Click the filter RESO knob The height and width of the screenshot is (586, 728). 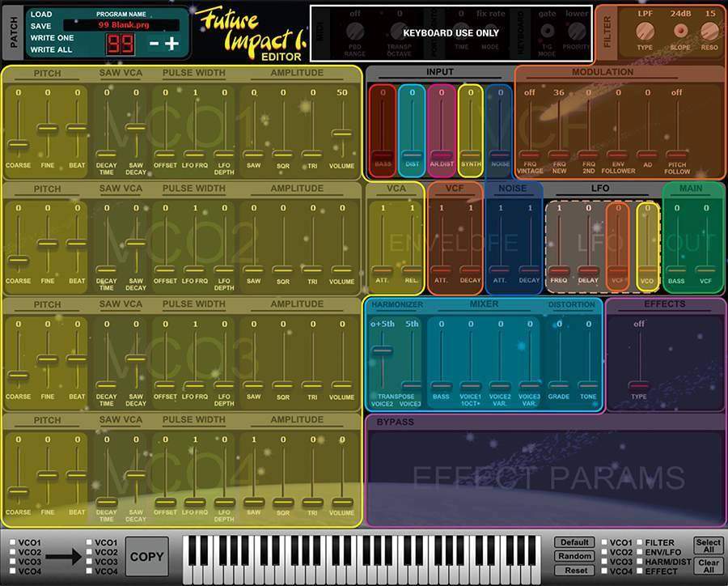point(709,31)
